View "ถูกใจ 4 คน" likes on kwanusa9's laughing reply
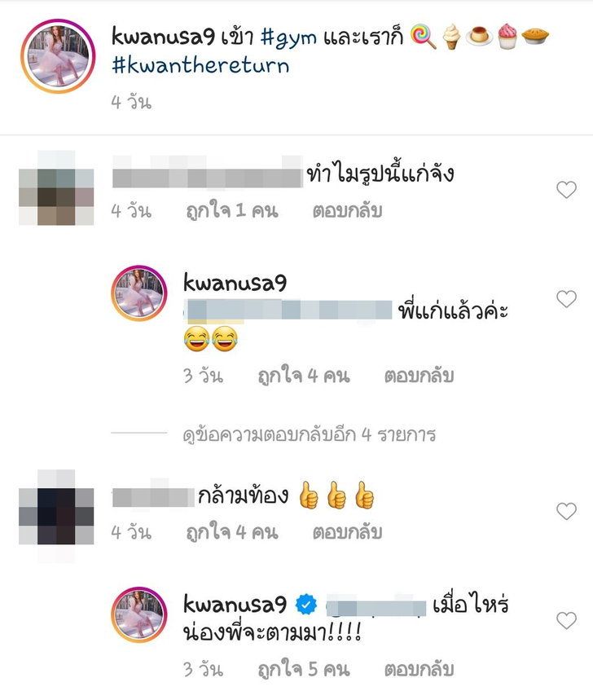The height and width of the screenshot is (700, 593). 304,376
